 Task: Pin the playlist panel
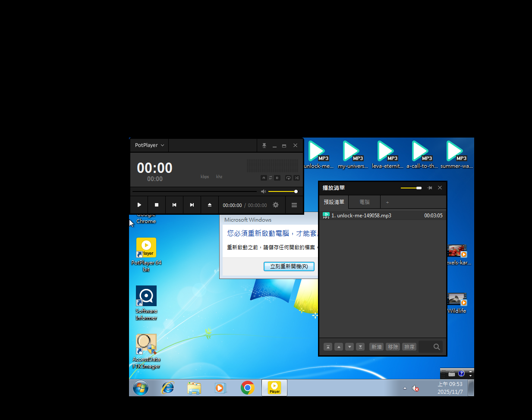coord(429,188)
